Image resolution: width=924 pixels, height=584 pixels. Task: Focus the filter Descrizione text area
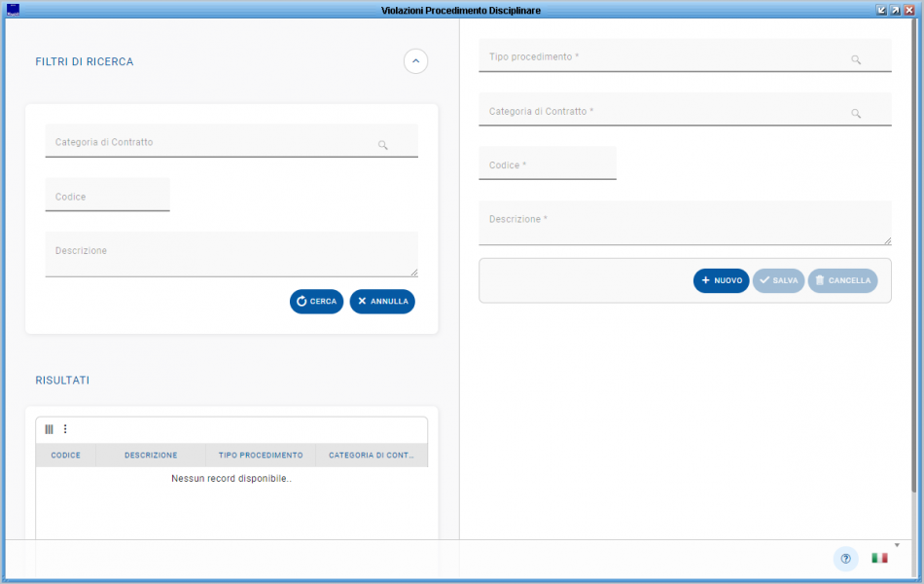[x=231, y=254]
